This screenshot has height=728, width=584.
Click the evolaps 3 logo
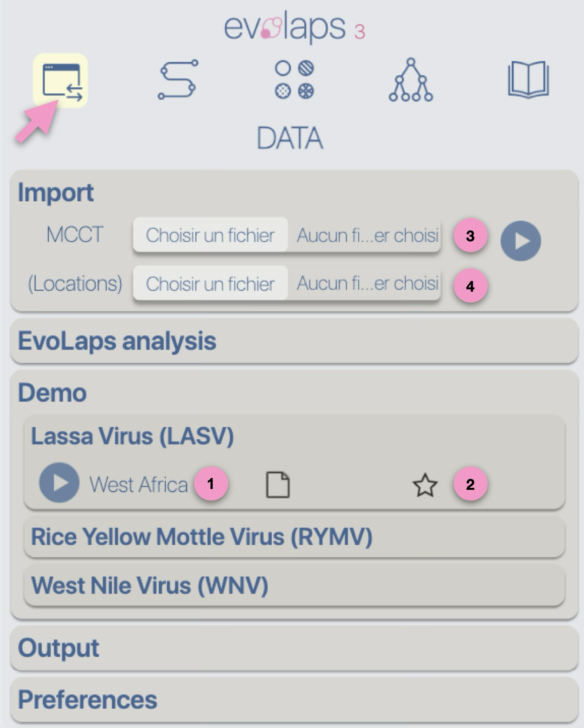tap(294, 27)
